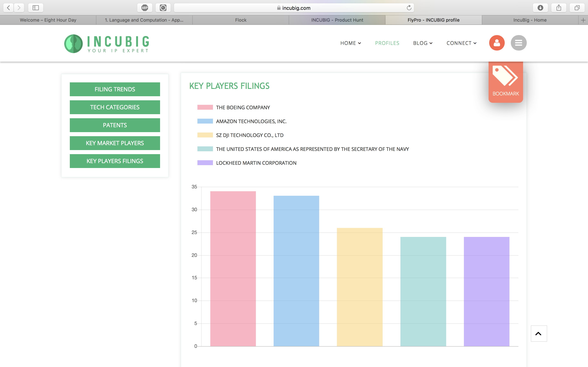Click the SZ DJI Technology yellow color swatch

[205, 135]
